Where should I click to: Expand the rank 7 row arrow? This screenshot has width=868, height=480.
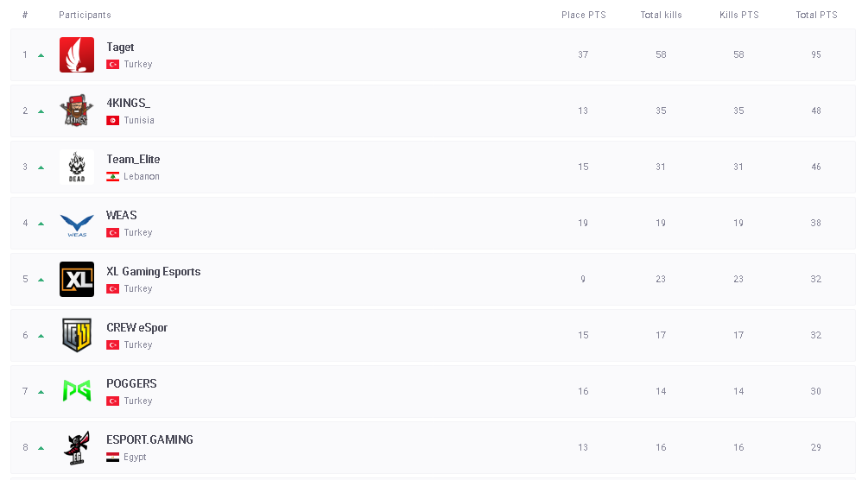pos(41,392)
